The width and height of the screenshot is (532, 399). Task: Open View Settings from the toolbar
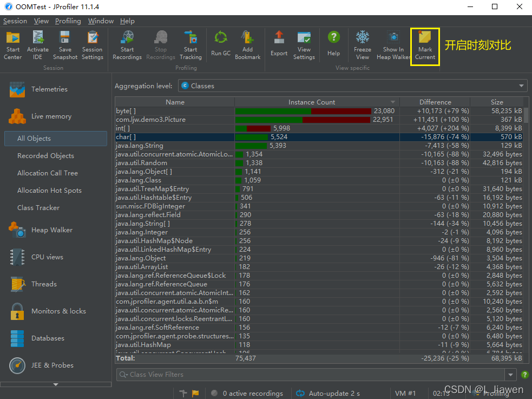click(304, 45)
